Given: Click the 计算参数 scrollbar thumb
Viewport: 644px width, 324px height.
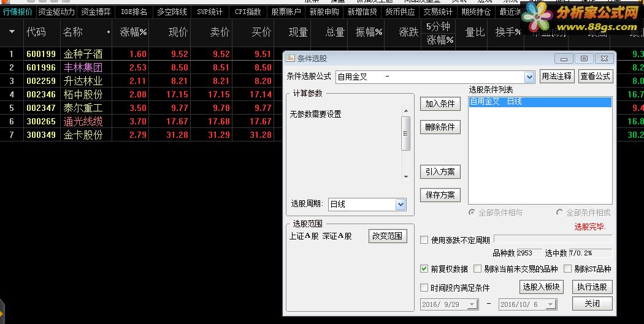Looking at the screenshot, I should [x=405, y=134].
